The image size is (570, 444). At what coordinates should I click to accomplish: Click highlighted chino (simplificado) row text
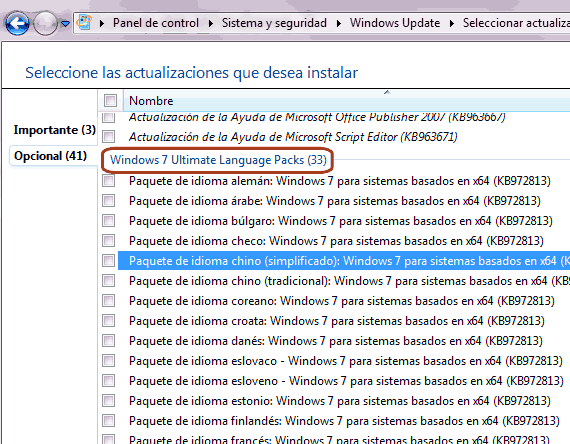coord(349,261)
